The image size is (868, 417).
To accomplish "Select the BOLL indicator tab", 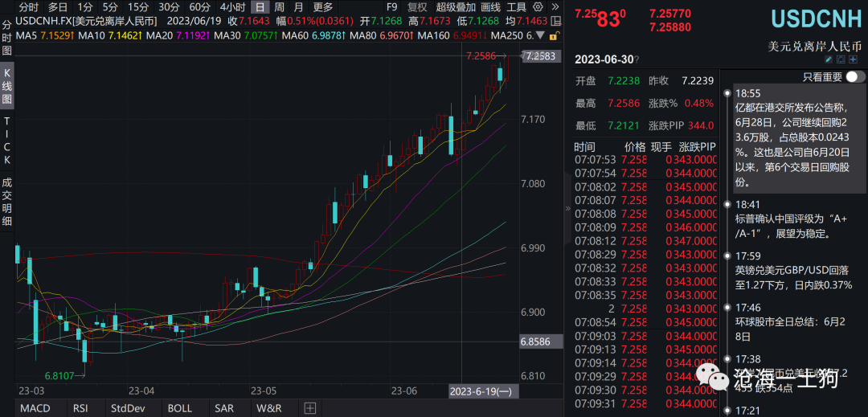I will click(x=180, y=408).
